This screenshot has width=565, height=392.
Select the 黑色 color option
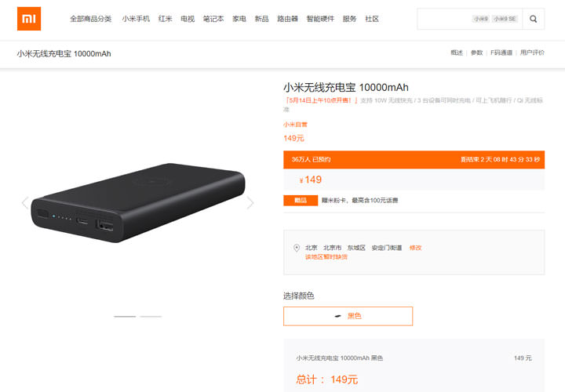coord(348,316)
